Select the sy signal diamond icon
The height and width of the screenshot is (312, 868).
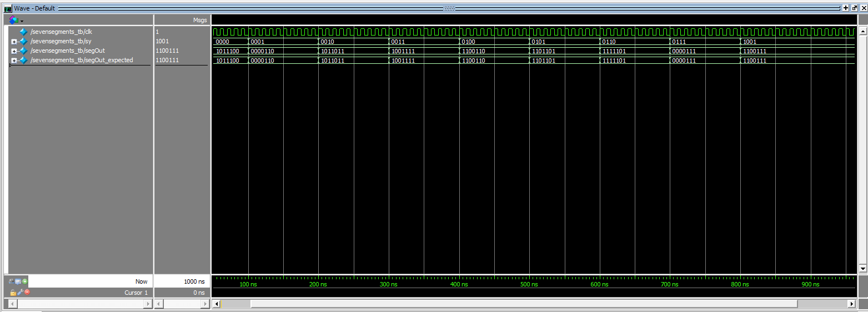(x=23, y=41)
